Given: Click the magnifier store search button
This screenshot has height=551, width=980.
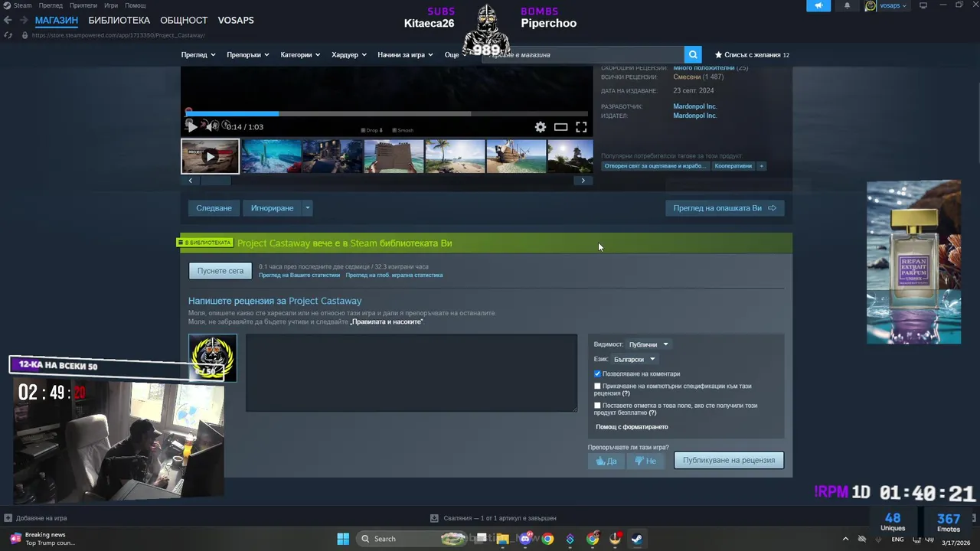Looking at the screenshot, I should 693,54.
